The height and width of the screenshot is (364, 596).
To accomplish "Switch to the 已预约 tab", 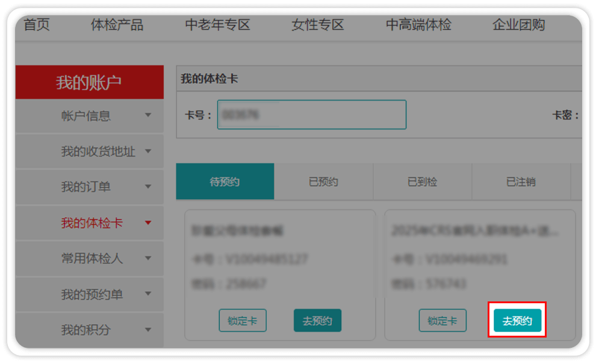I will (323, 182).
